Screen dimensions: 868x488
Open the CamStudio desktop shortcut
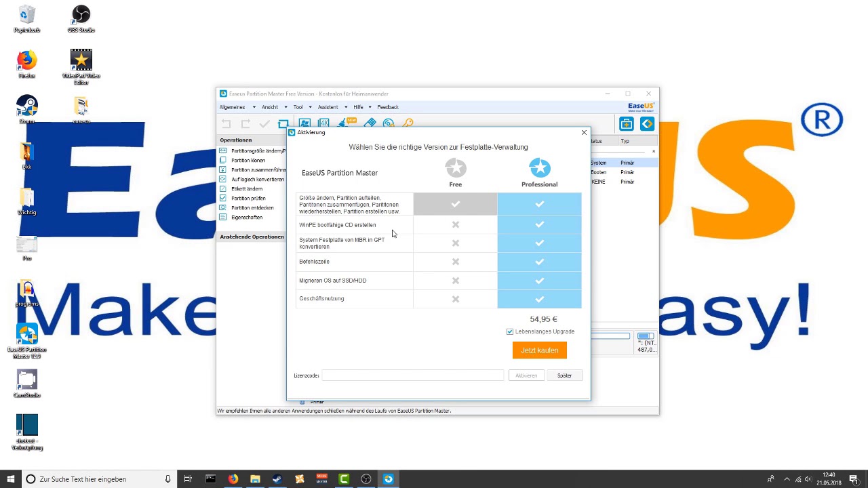tap(27, 384)
